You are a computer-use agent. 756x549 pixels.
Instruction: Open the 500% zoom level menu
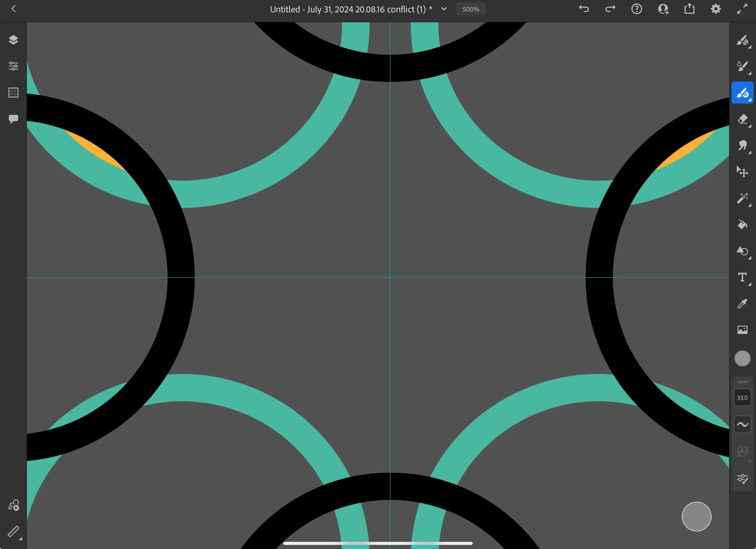(471, 9)
